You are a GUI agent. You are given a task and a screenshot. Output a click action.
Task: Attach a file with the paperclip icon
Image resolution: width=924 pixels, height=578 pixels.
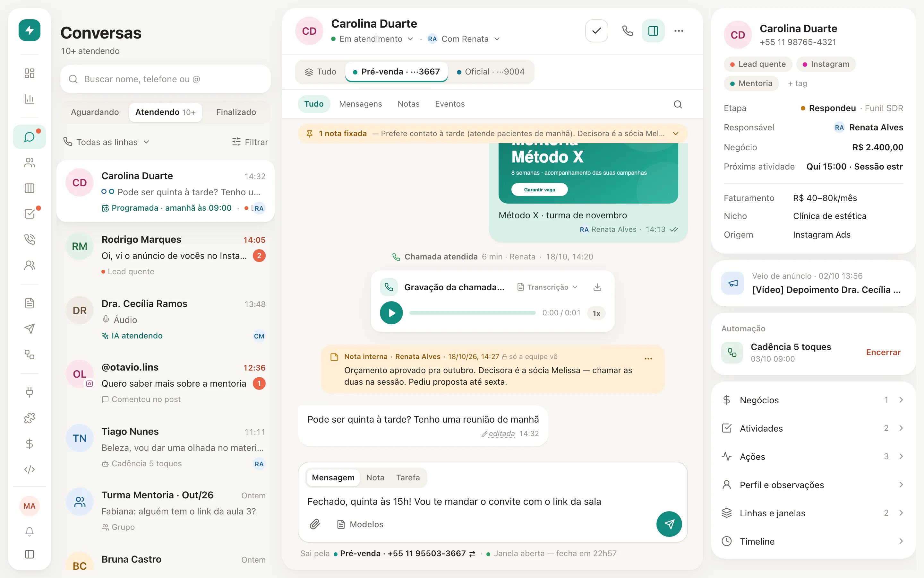pos(315,524)
